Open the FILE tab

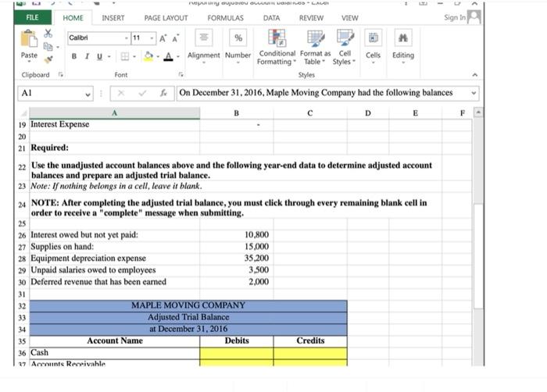(33, 17)
